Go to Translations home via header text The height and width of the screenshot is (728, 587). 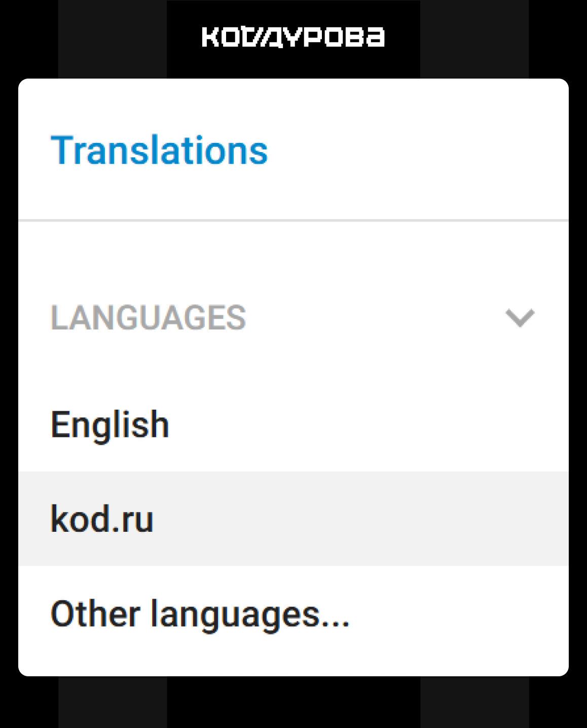click(159, 151)
